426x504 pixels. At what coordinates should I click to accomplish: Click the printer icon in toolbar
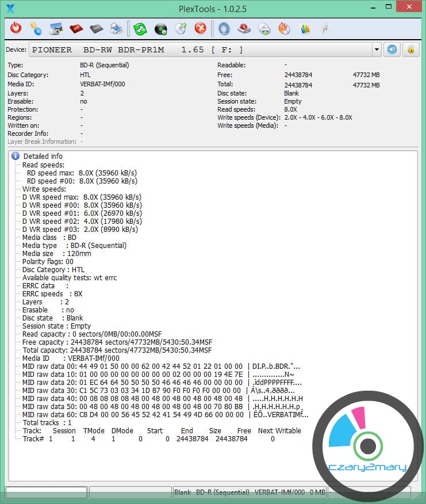[117, 28]
